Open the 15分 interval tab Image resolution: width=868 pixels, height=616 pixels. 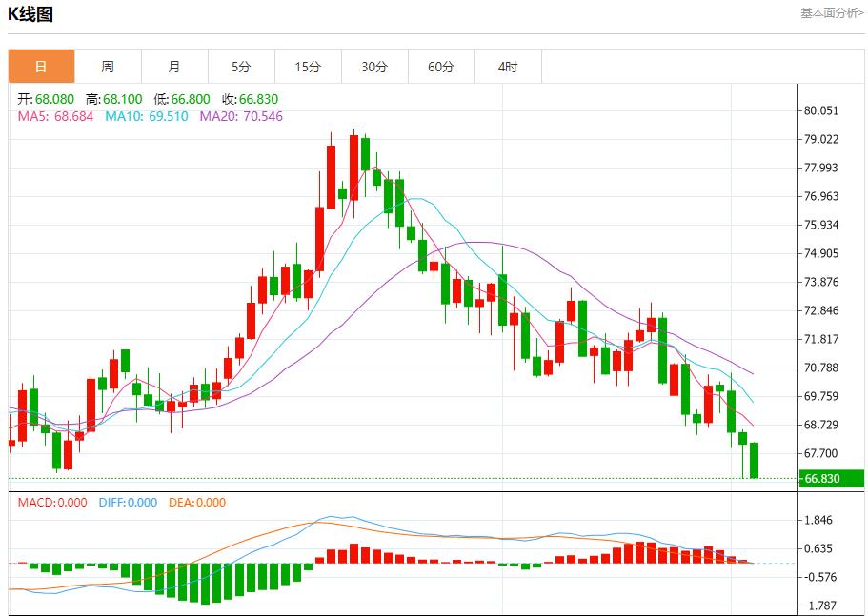tap(309, 67)
